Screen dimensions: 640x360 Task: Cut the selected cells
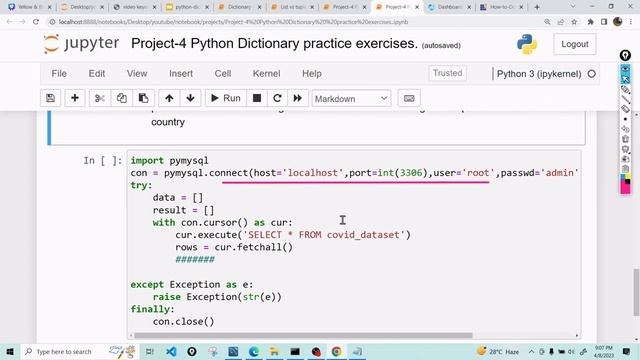click(100, 98)
